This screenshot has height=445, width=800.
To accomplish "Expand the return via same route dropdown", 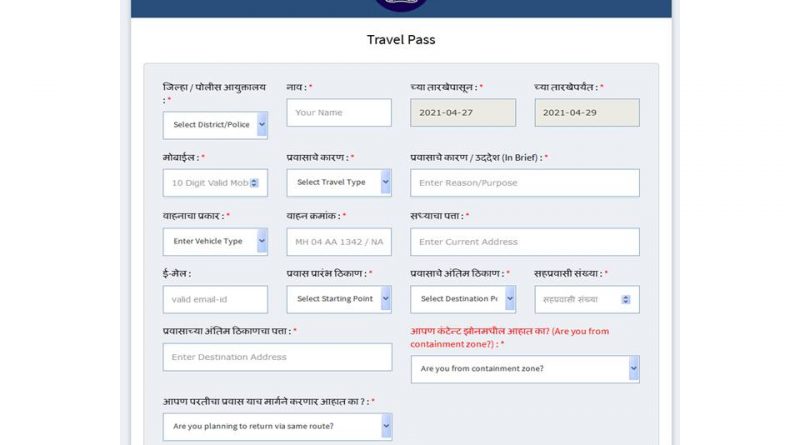I will click(x=277, y=427).
